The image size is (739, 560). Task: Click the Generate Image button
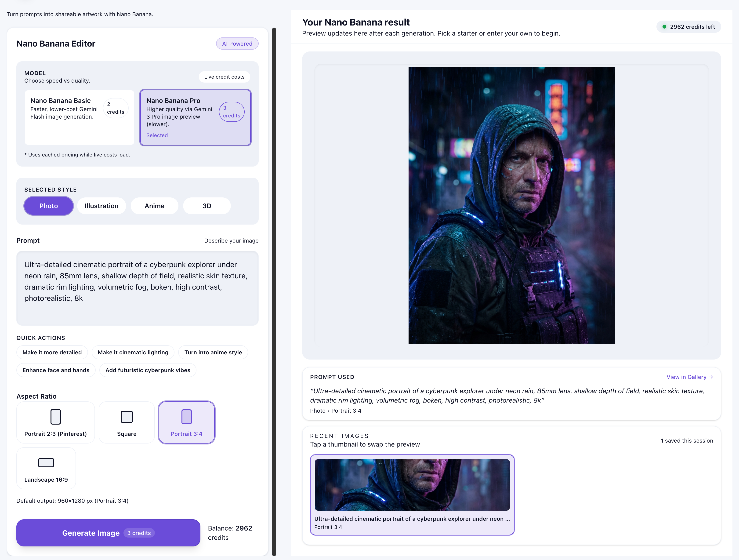tap(108, 533)
